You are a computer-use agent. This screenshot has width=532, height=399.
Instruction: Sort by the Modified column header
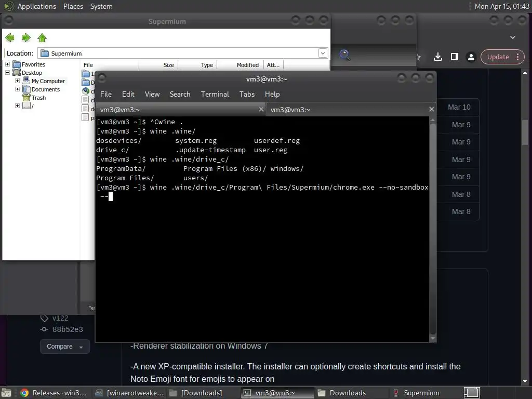click(x=240, y=65)
